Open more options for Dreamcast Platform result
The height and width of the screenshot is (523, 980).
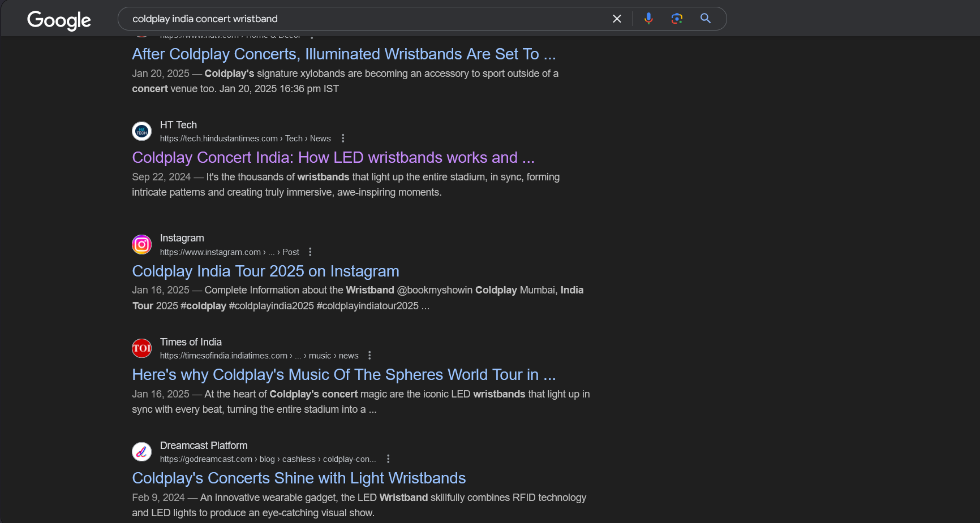click(388, 459)
